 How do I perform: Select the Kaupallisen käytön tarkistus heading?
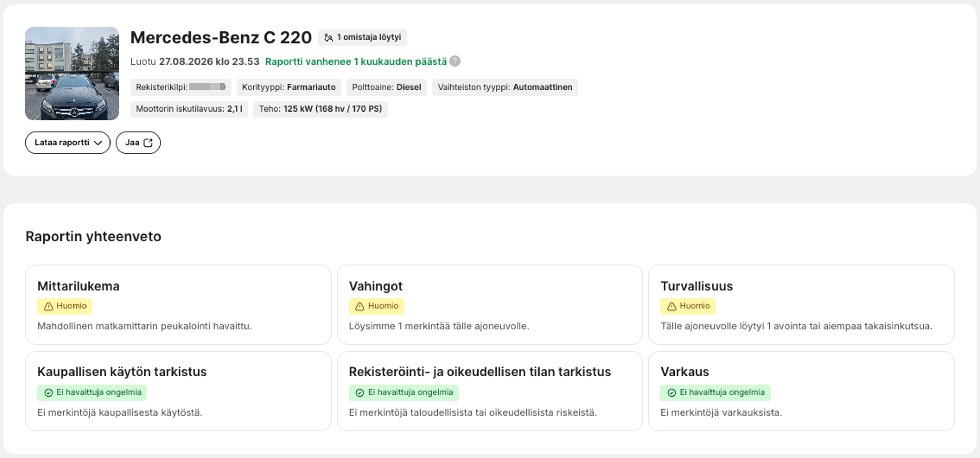[x=122, y=372]
